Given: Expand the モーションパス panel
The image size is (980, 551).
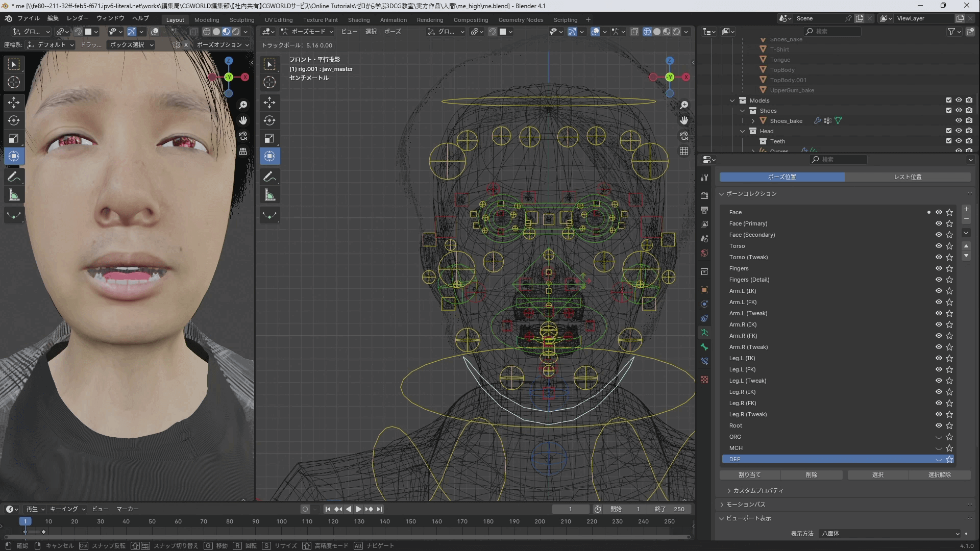Looking at the screenshot, I should tap(722, 505).
